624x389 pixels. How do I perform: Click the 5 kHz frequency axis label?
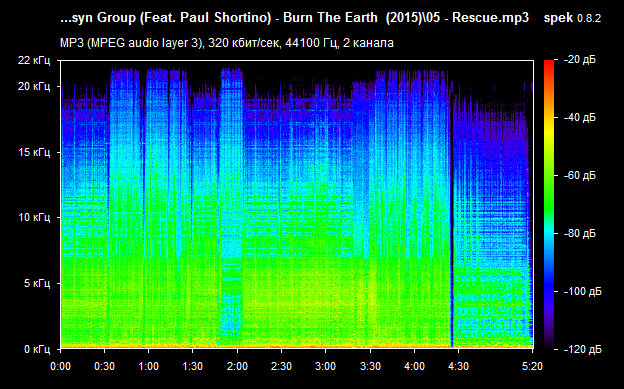click(x=37, y=283)
